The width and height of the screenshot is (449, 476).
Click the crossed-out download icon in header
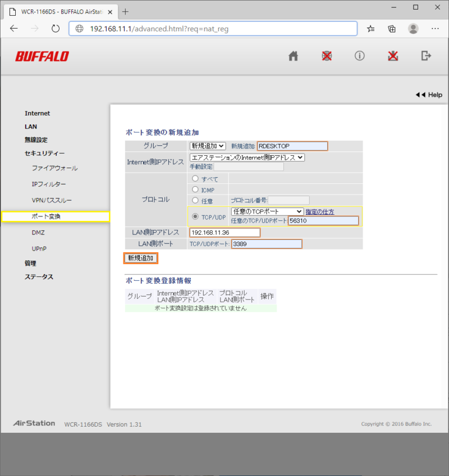393,56
